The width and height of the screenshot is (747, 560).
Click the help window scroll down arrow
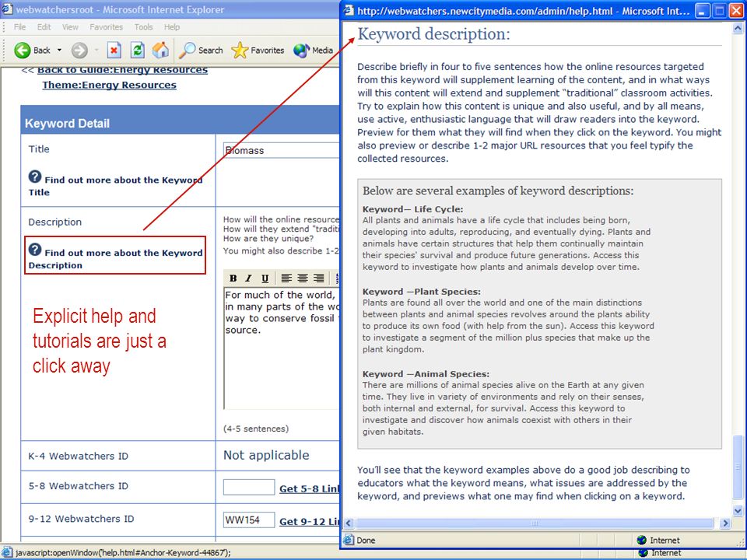[738, 511]
